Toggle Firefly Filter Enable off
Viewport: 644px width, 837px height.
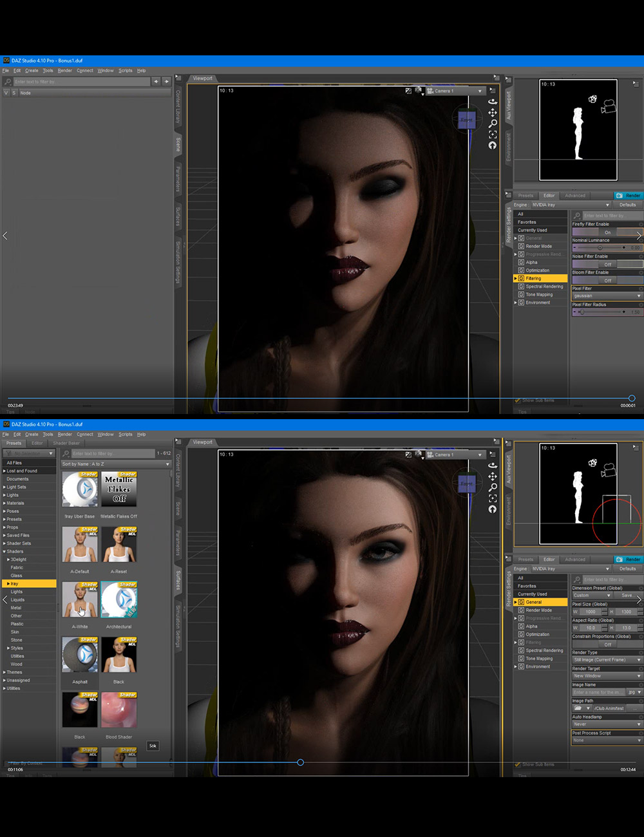coord(608,232)
